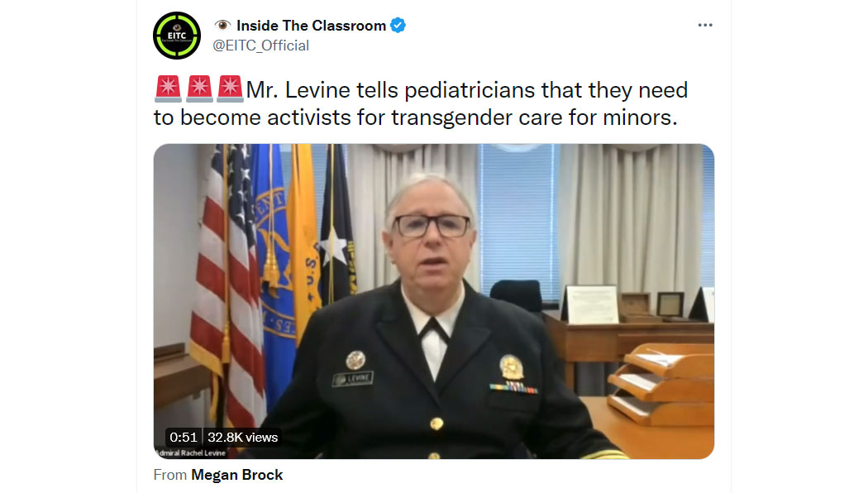The width and height of the screenshot is (868, 493).
Task: Open the Inside The Classroom display name
Action: click(x=311, y=26)
